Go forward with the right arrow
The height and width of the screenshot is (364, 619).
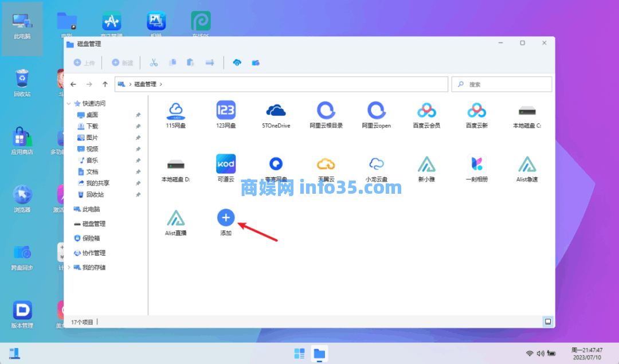tap(89, 84)
